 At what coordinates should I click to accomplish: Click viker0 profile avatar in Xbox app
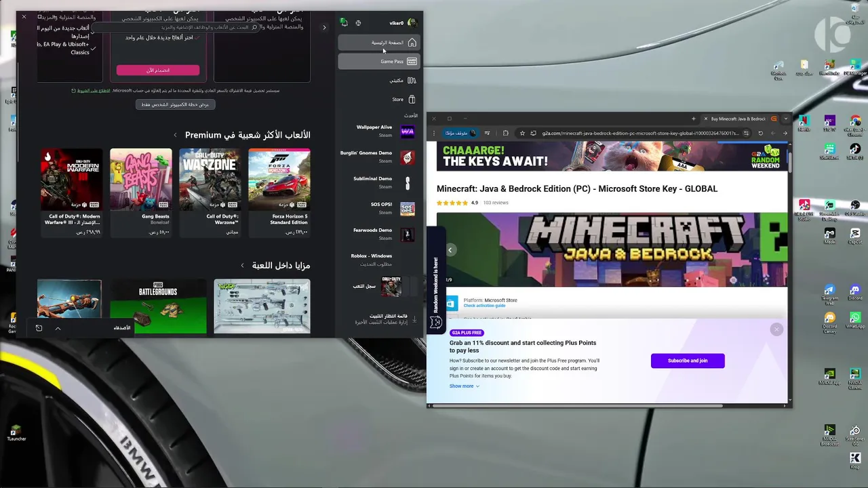tap(412, 23)
